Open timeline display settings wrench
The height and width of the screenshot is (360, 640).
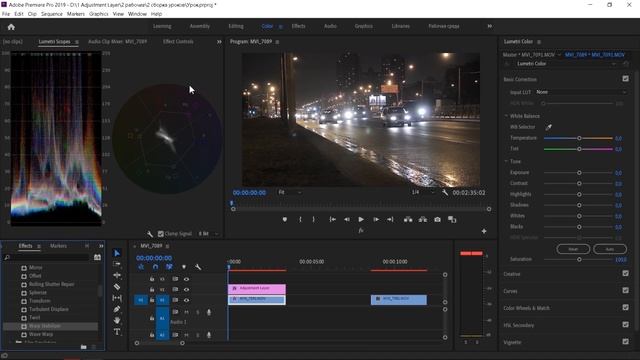click(x=198, y=267)
